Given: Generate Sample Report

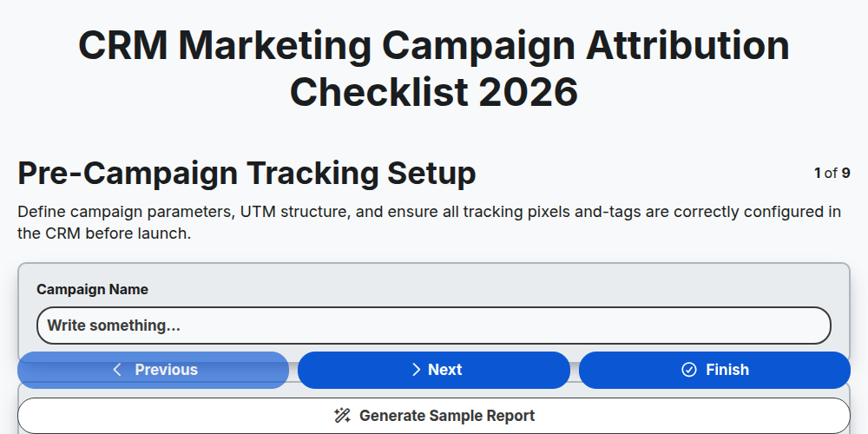Looking at the screenshot, I should pos(434,416).
